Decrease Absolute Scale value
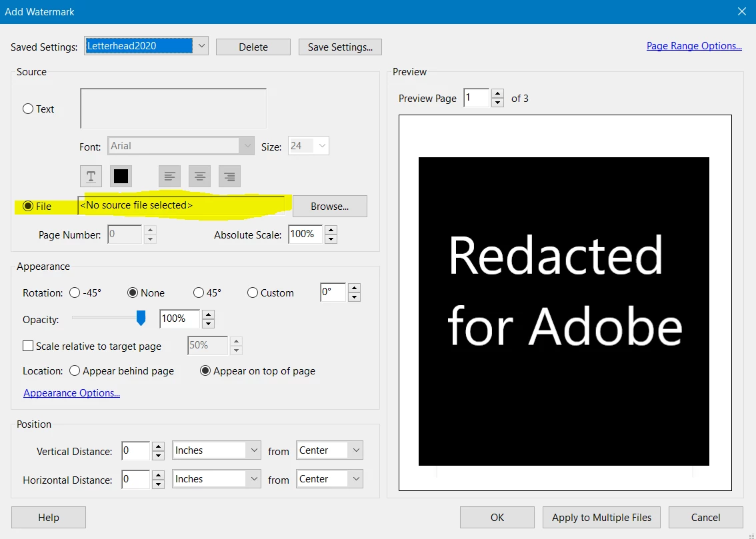 click(331, 239)
